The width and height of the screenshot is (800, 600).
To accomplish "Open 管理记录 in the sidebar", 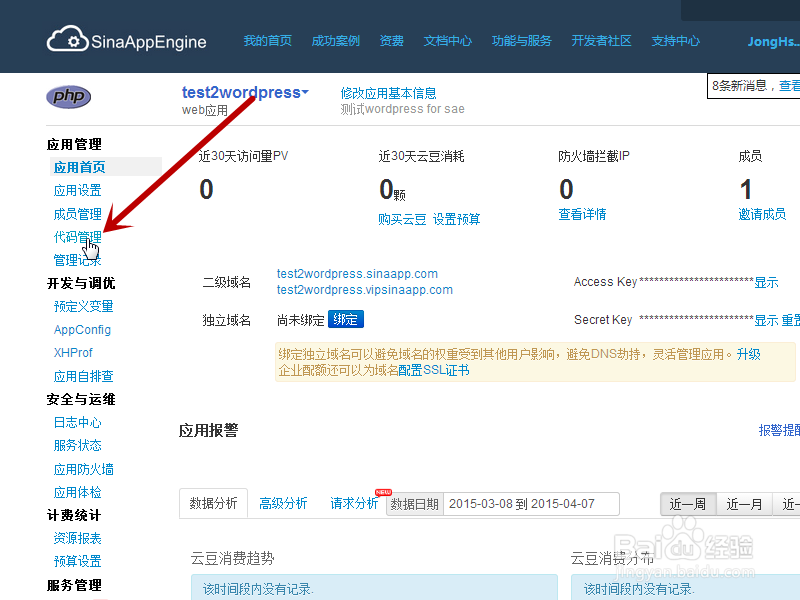I will (78, 260).
